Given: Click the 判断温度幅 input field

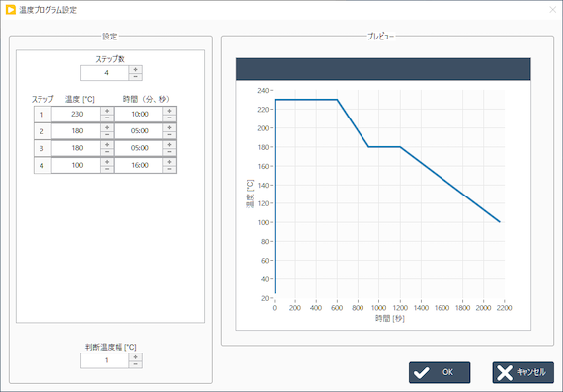Looking at the screenshot, I should pos(105,360).
